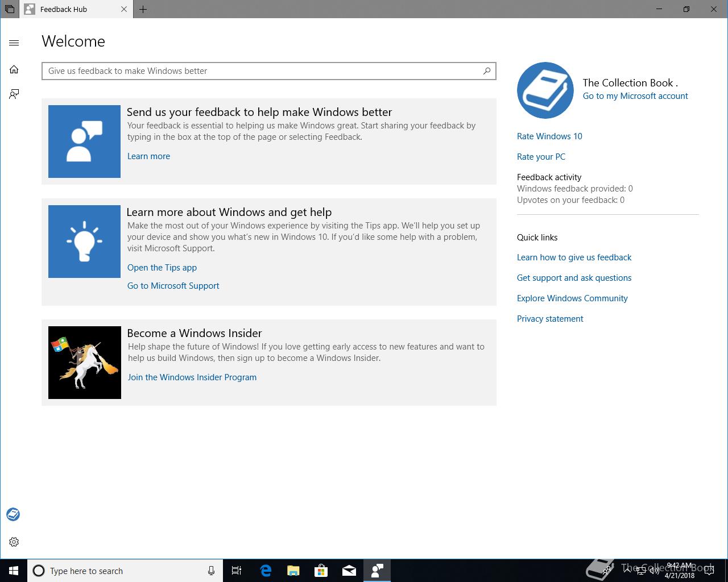Open Mail app from taskbar
728x582 pixels.
pyautogui.click(x=349, y=571)
